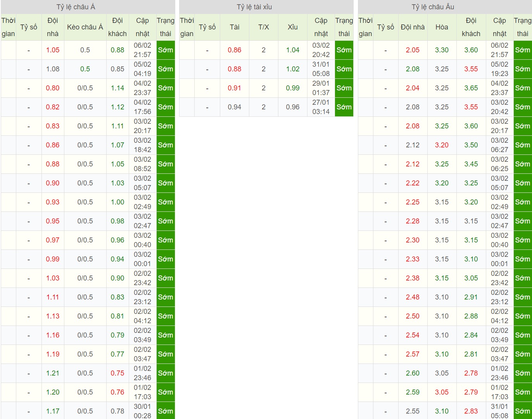Click the update time 04/02 17:56
This screenshot has height=419, width=532.
[x=142, y=107]
